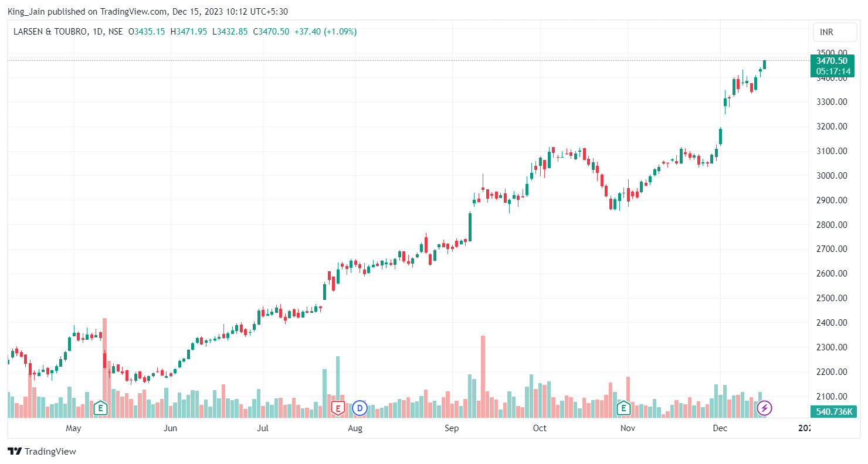Click the 3300.00 price axis label
This screenshot has width=868, height=464.
click(x=832, y=102)
